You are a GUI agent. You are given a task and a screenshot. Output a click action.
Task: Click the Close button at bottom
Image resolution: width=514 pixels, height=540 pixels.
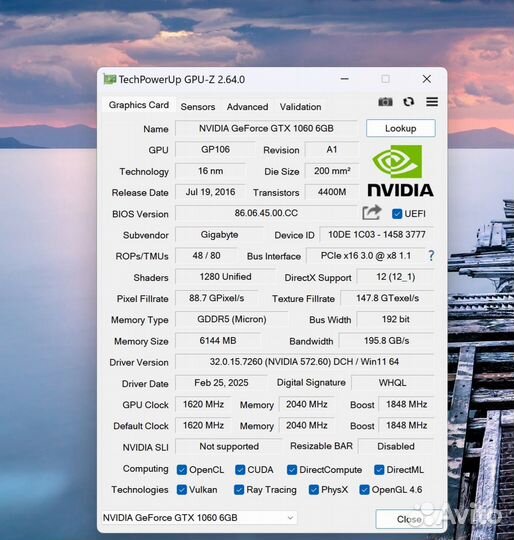pos(409,519)
